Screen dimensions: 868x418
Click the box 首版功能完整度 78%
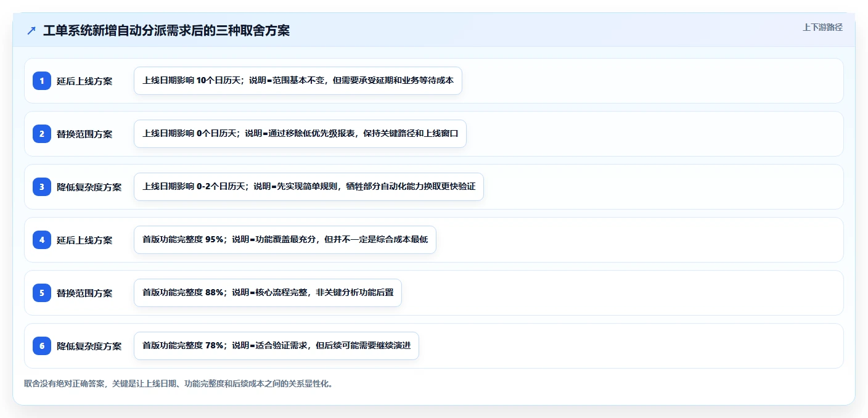276,346
